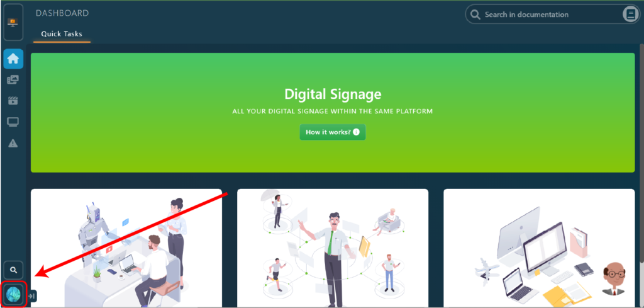Click the app logo at top of sidebar

coord(13,23)
